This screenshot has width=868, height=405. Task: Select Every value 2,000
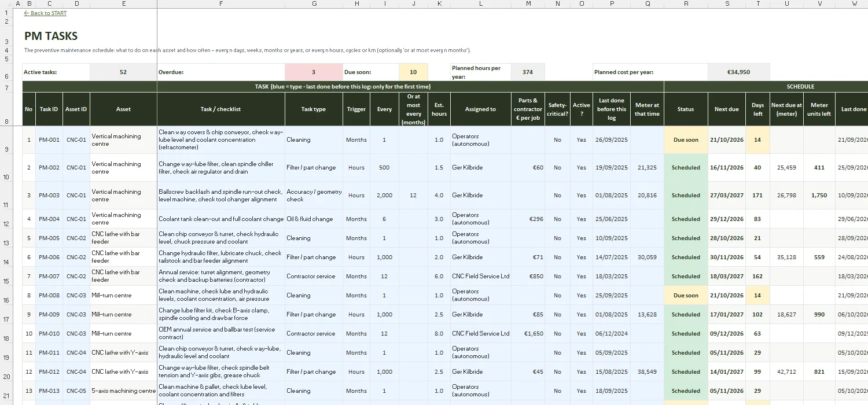(x=384, y=196)
